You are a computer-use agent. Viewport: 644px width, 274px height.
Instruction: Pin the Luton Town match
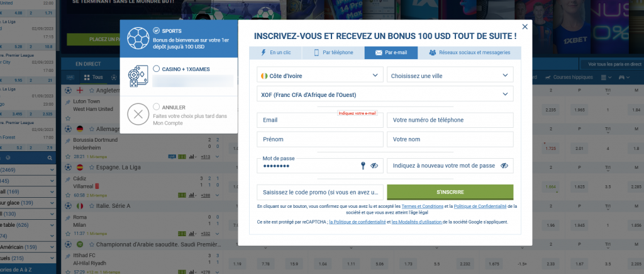[x=68, y=101]
